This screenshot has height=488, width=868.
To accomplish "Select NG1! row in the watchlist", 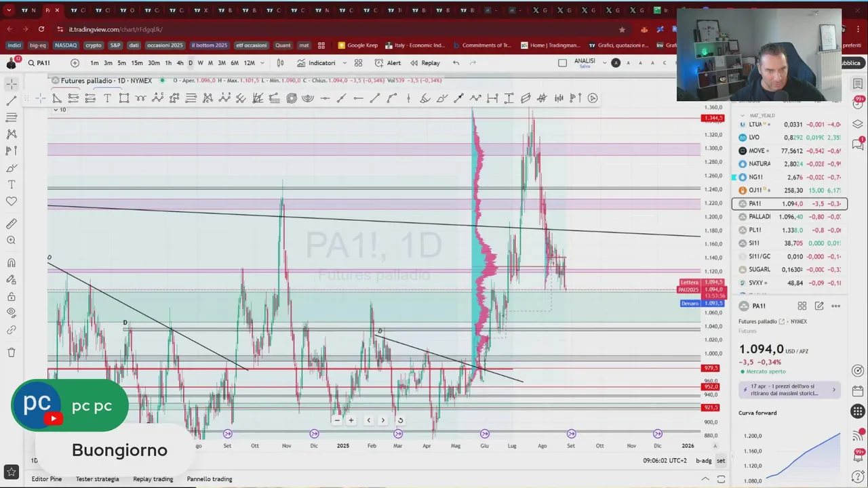I will [790, 177].
